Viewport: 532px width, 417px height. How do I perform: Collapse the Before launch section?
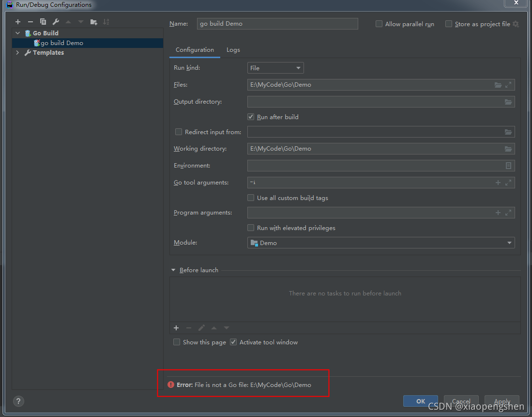pyautogui.click(x=173, y=270)
